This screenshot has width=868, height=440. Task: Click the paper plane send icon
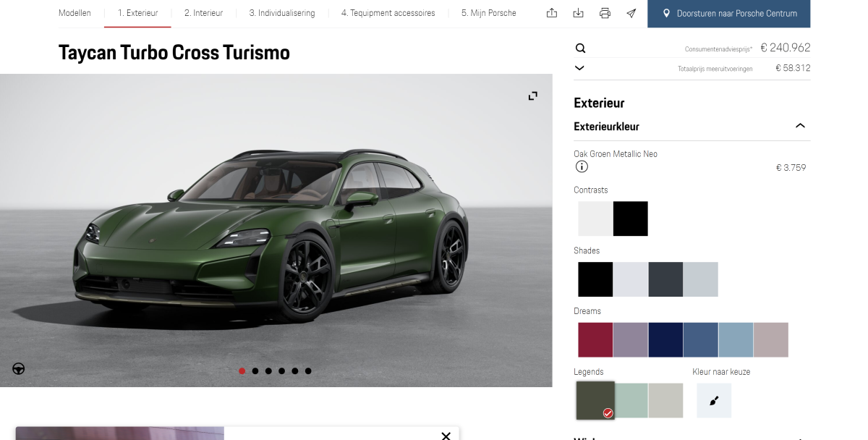click(631, 13)
